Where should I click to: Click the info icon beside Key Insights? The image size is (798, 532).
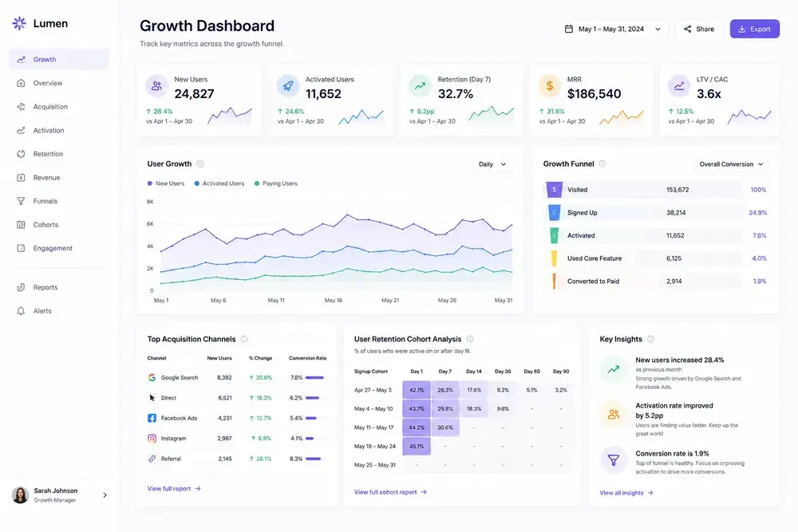pos(650,339)
